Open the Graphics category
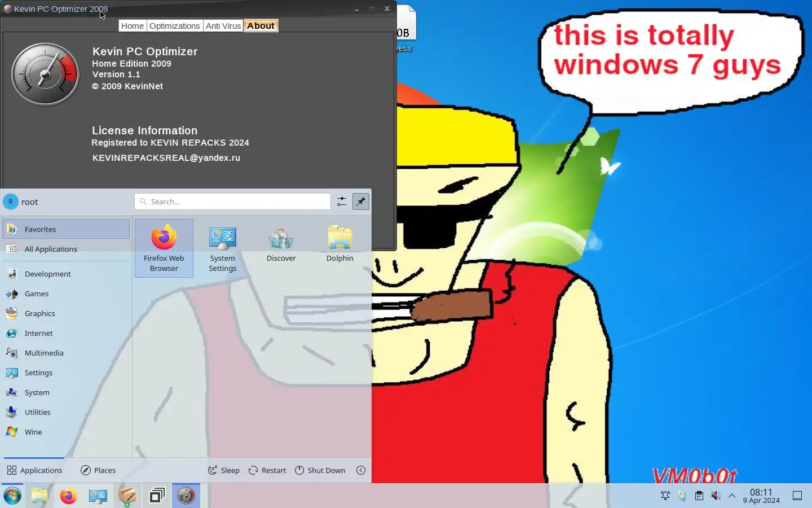The image size is (812, 508). pyautogui.click(x=66, y=313)
